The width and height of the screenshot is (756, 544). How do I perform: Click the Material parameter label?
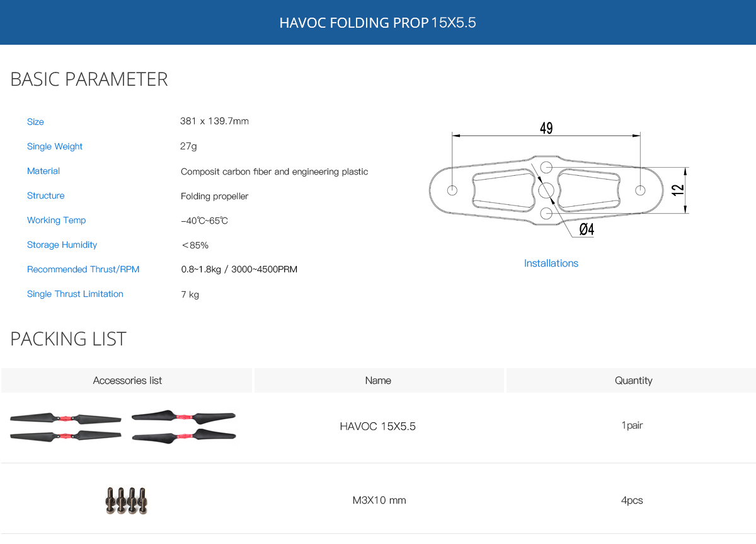coord(43,171)
